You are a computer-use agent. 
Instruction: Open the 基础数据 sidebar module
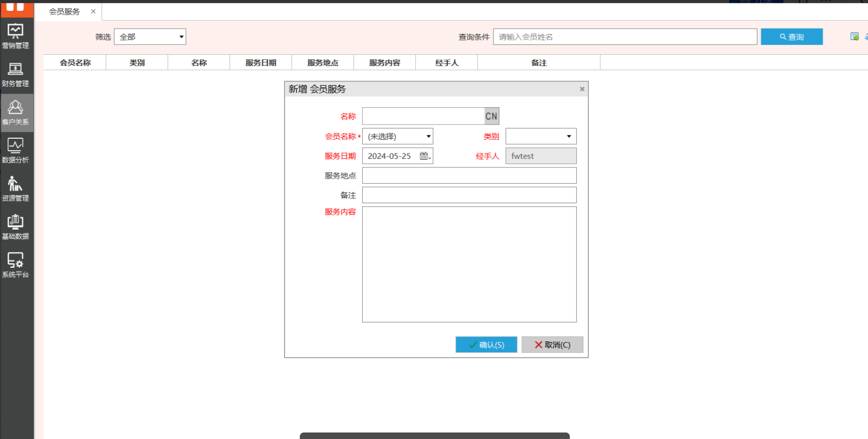click(x=16, y=227)
